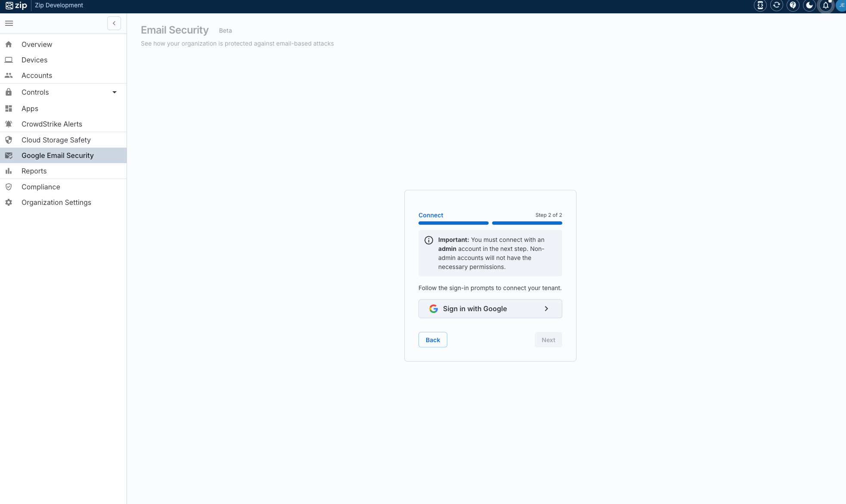Image resolution: width=846 pixels, height=504 pixels.
Task: Click the Zip Development organization name
Action: [x=59, y=5]
